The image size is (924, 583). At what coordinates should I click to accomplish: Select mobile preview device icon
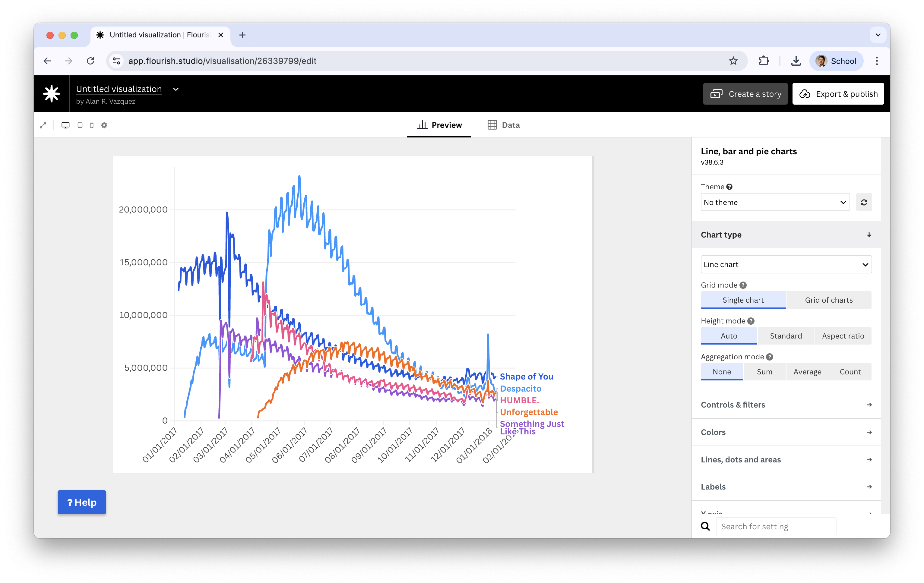(x=92, y=125)
